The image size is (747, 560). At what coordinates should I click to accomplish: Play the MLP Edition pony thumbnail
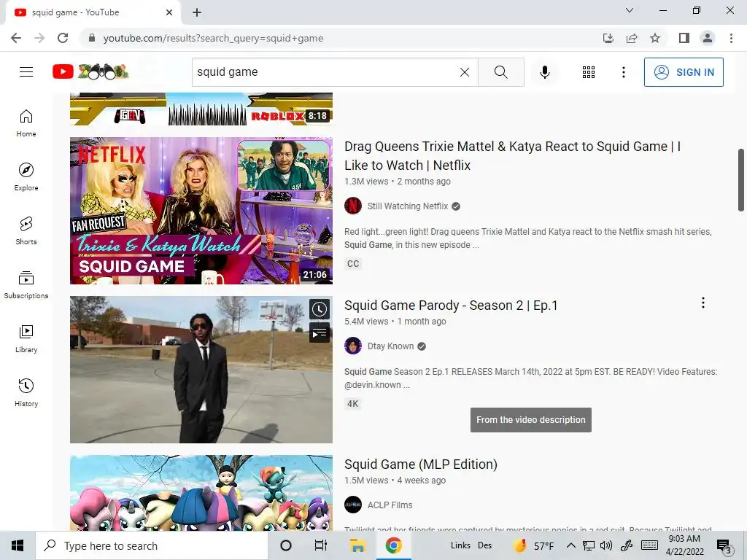pyautogui.click(x=201, y=493)
